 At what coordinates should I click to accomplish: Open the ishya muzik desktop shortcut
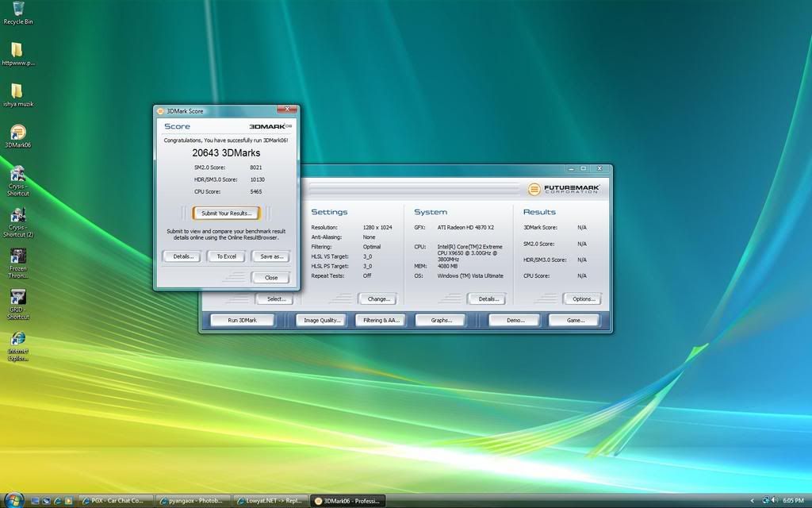pos(17,90)
